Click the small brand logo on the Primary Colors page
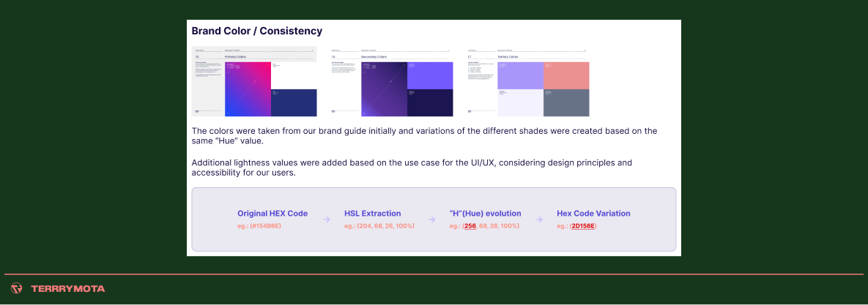Image resolution: width=868 pixels, height=305 pixels. click(198, 111)
